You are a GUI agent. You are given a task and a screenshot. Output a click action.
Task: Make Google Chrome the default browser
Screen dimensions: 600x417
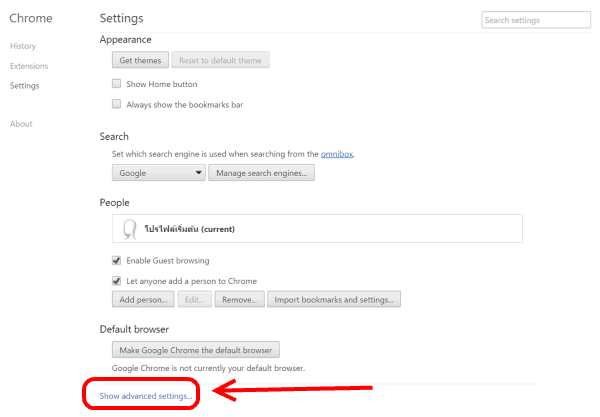pos(196,349)
